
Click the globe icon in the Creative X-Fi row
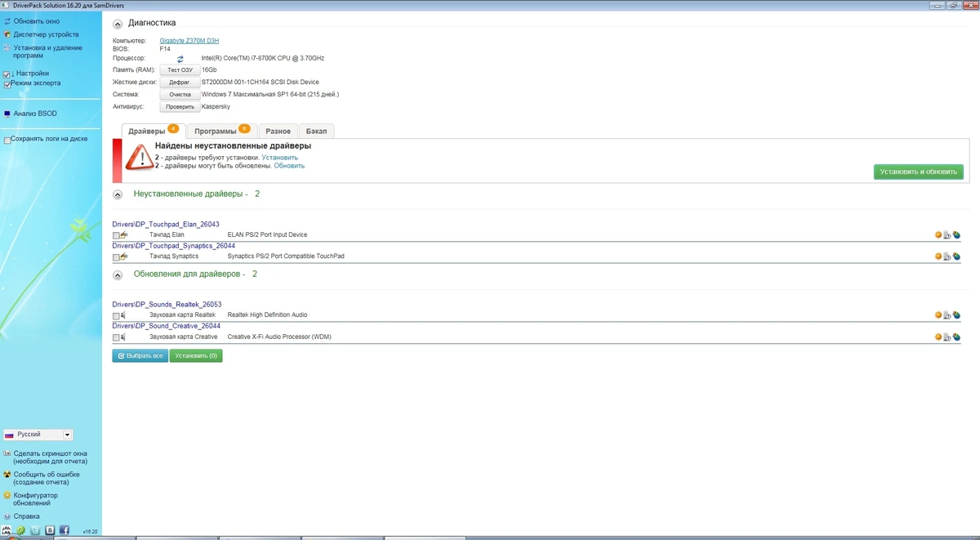956,337
